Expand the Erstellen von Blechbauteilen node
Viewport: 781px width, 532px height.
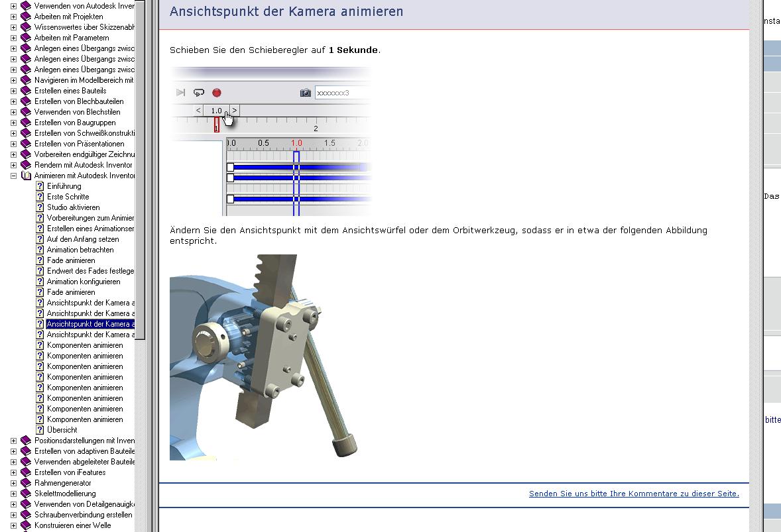point(13,101)
